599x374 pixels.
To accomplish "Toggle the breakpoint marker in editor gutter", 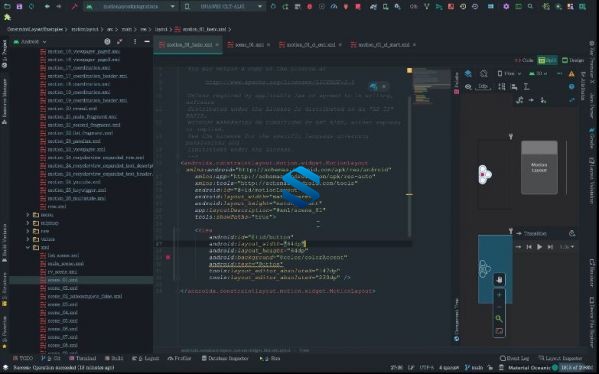I will [168, 257].
